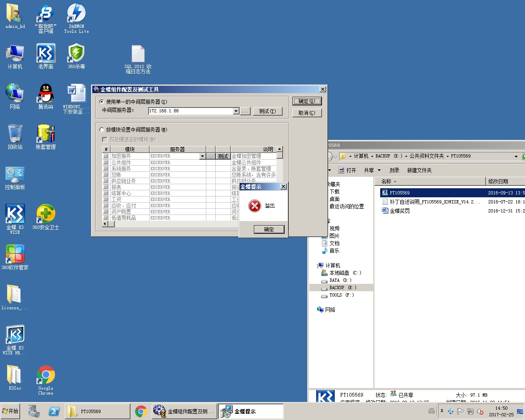This screenshot has height=420, width=525.
Task: Open the 账套管理 desktop icon
Action: click(46, 137)
